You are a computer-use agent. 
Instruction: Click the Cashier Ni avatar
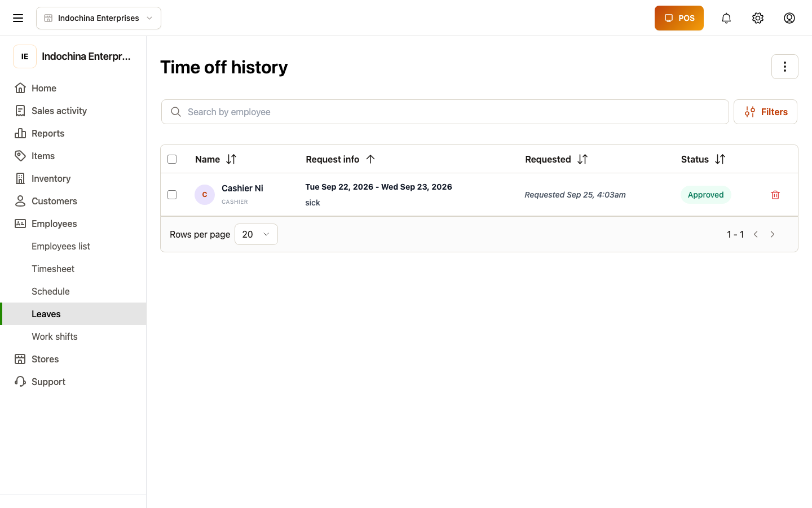(205, 195)
